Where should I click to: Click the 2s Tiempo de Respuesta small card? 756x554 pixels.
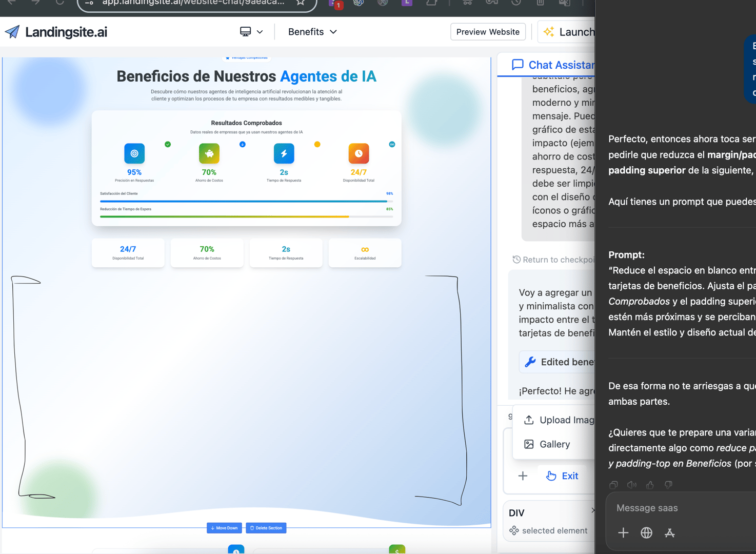tap(286, 253)
